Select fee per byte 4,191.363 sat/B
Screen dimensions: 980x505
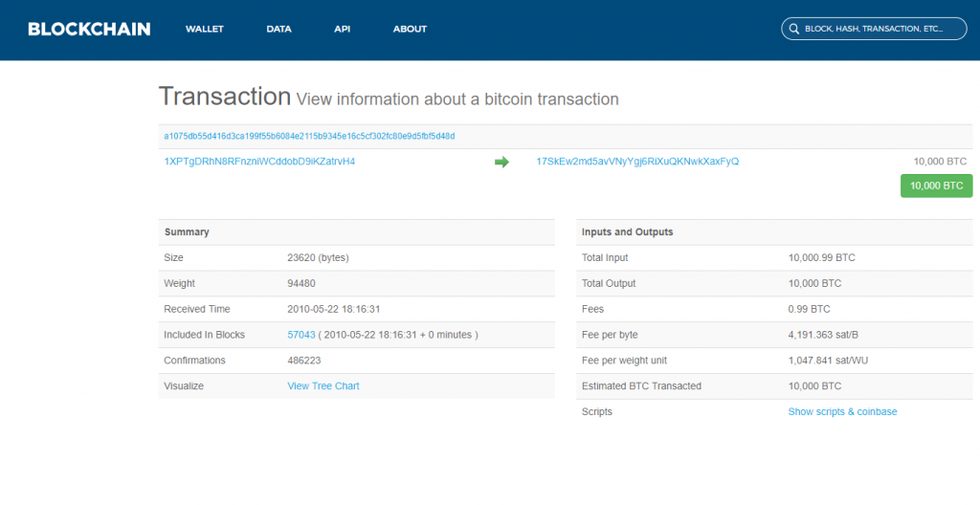pyautogui.click(x=823, y=335)
